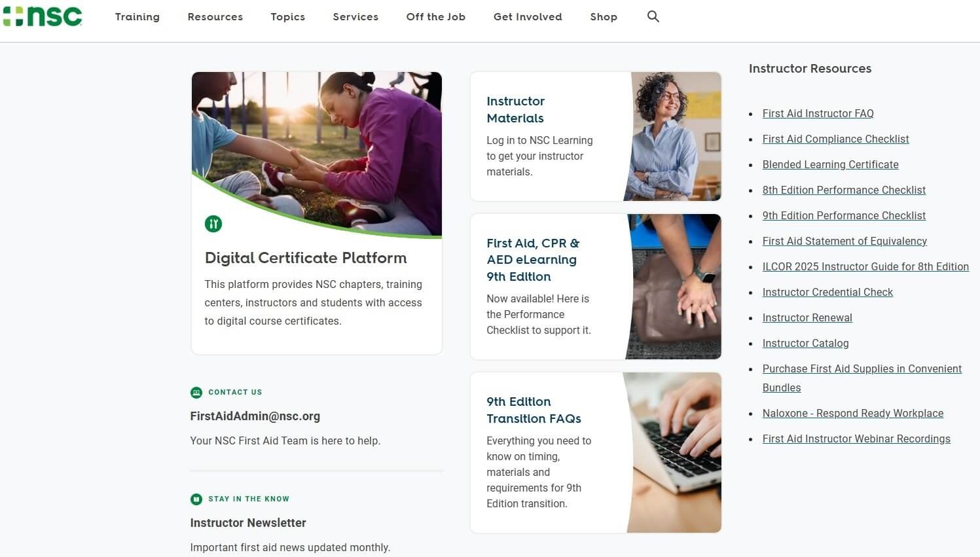Open First Aid Instructor Webinar Recordings link
Image resolution: width=980 pixels, height=557 pixels.
tap(856, 439)
